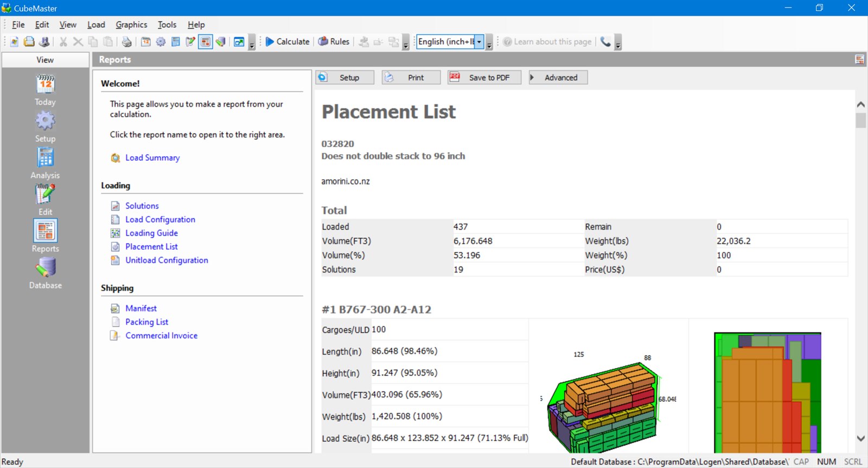Open the Help menu
The height and width of the screenshot is (468, 868).
click(x=196, y=25)
